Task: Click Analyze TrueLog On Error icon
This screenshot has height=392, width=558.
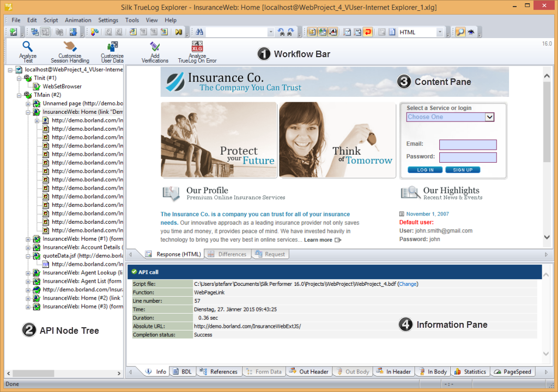Action: pyautogui.click(x=197, y=47)
